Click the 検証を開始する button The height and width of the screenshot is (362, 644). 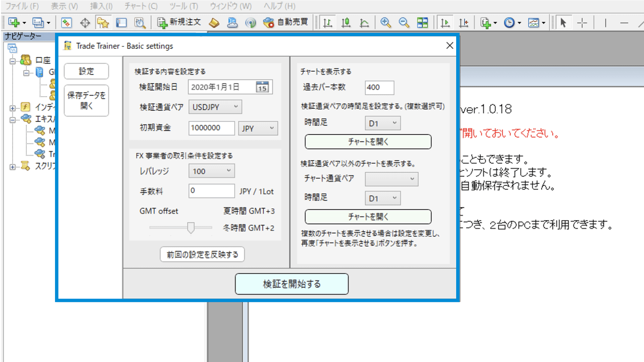pyautogui.click(x=291, y=284)
